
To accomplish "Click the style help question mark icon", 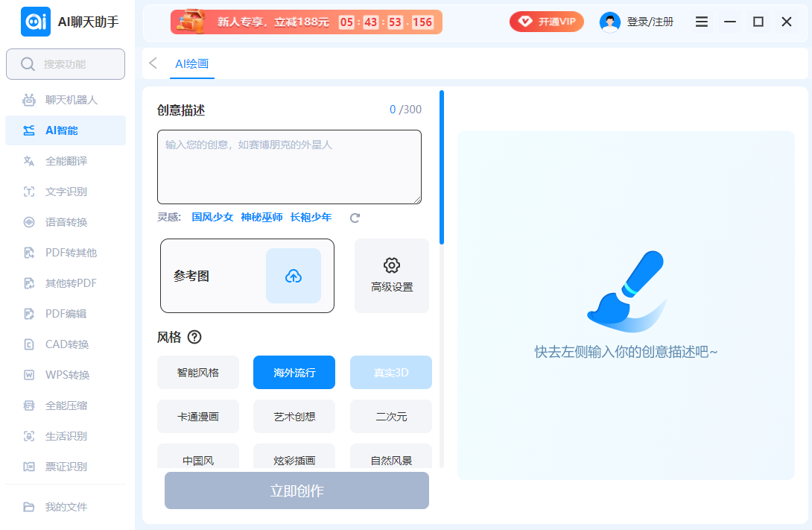I will click(194, 337).
